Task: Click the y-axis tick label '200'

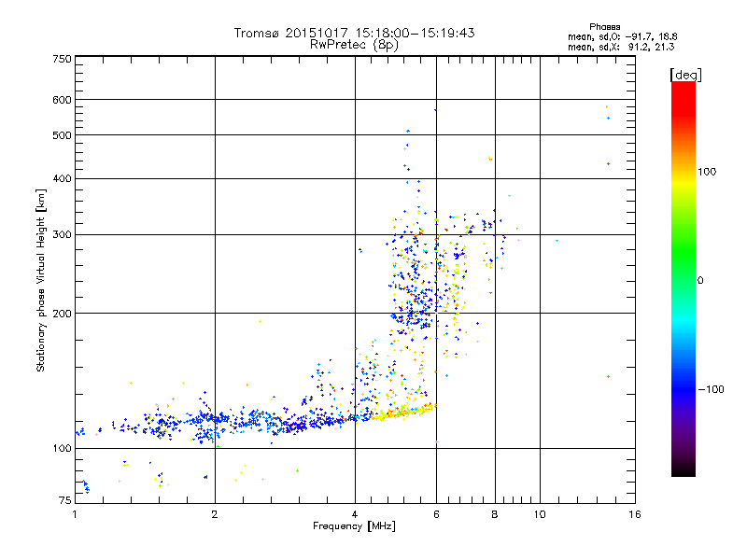Action: click(62, 314)
